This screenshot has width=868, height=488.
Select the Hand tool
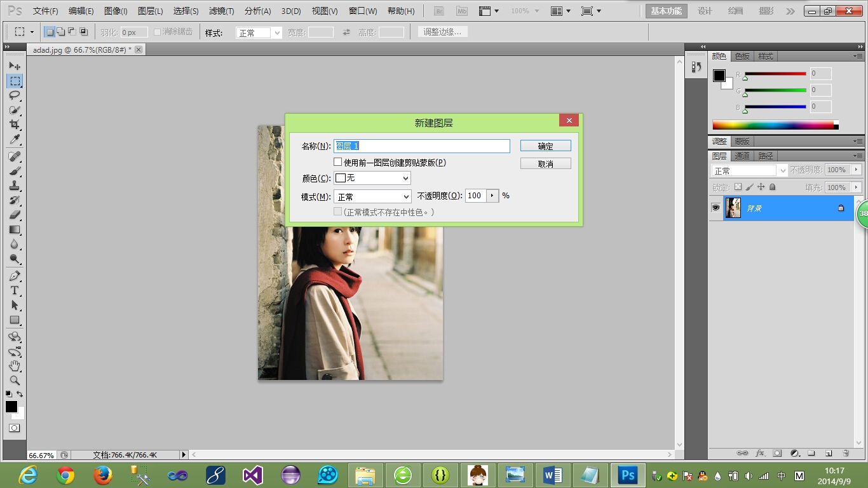(x=15, y=366)
